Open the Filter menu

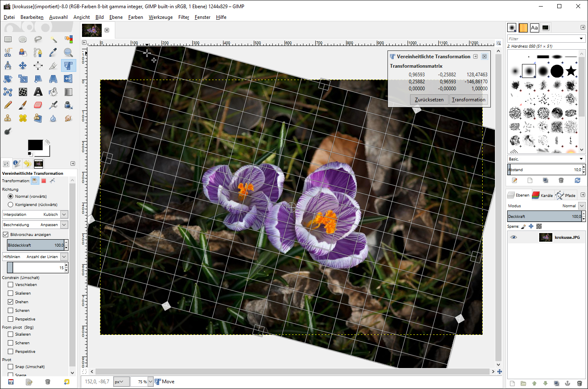tap(183, 17)
